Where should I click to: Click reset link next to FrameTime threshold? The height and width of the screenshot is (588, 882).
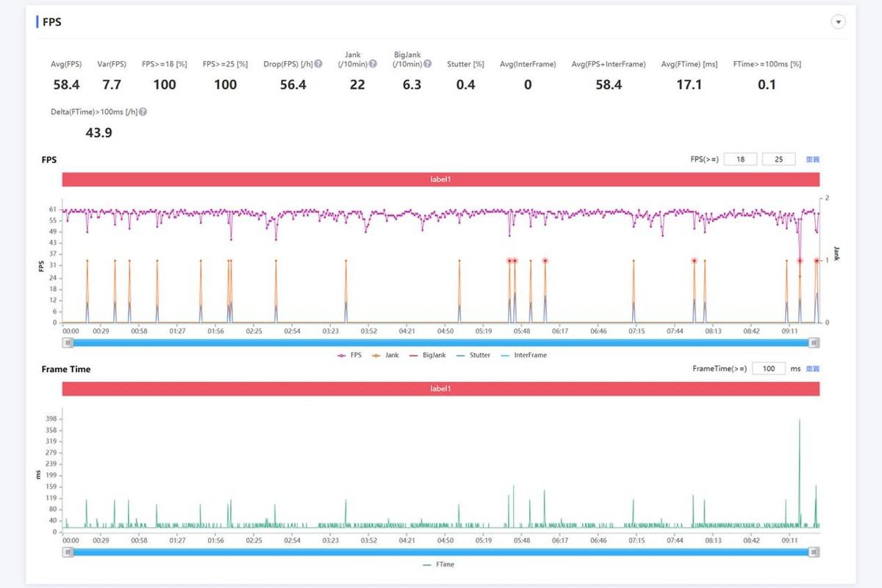811,369
